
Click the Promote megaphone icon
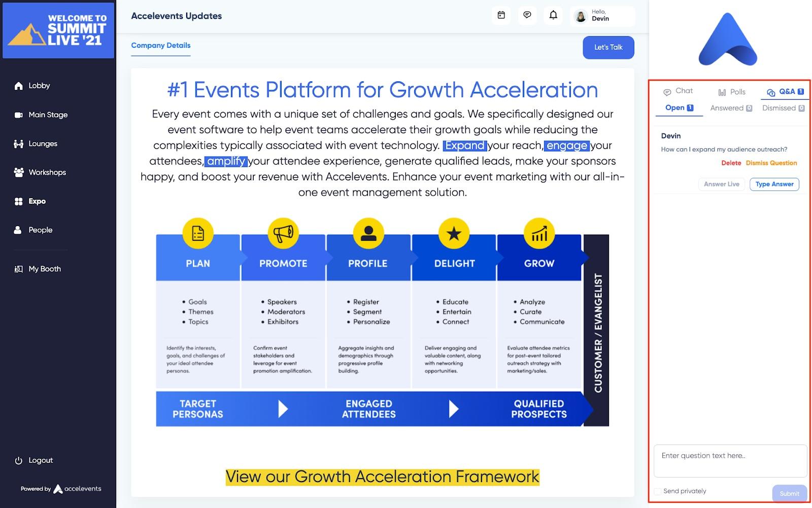point(283,233)
